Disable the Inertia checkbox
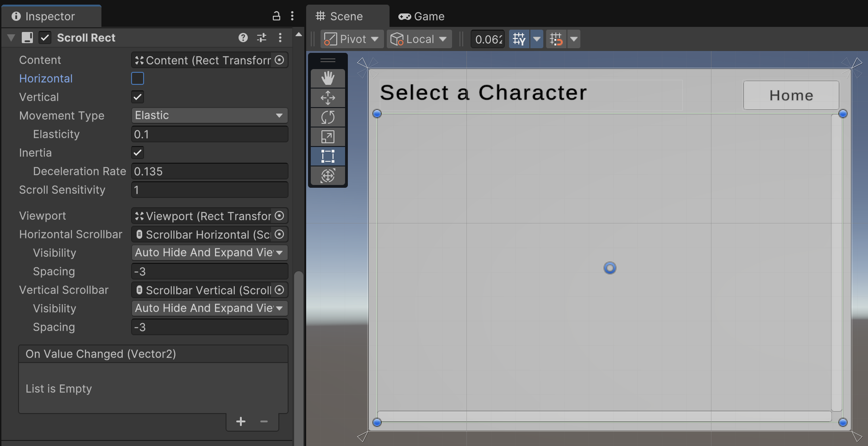 pyautogui.click(x=138, y=153)
